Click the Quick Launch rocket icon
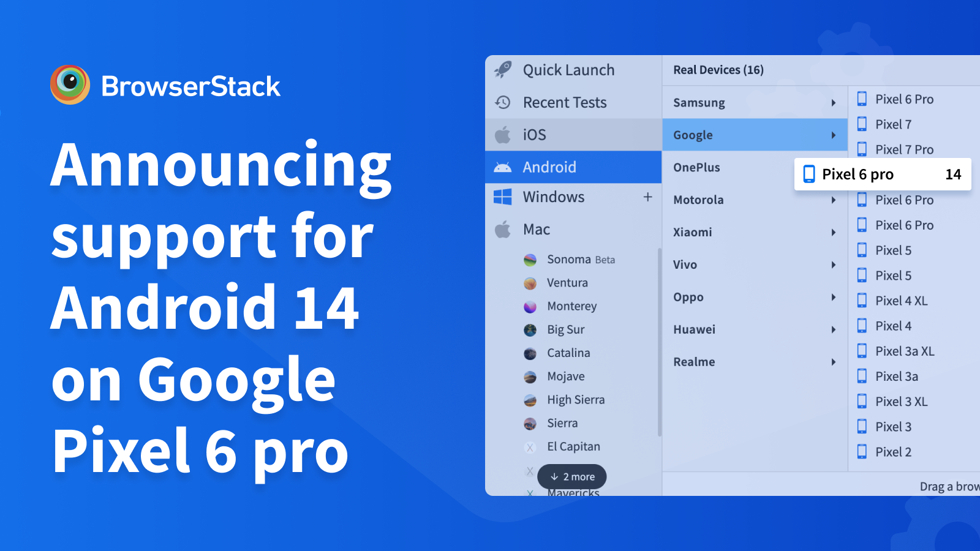 [503, 70]
